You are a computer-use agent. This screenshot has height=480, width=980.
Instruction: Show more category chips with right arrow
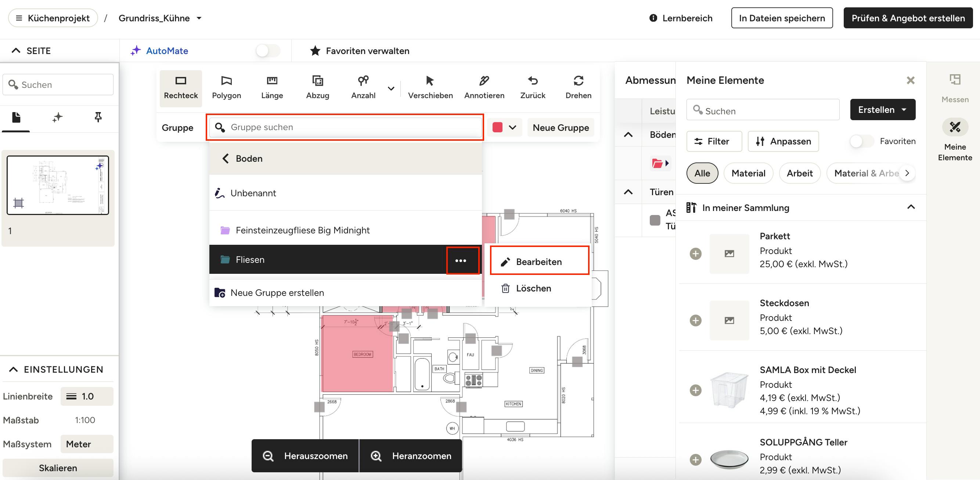click(x=907, y=173)
